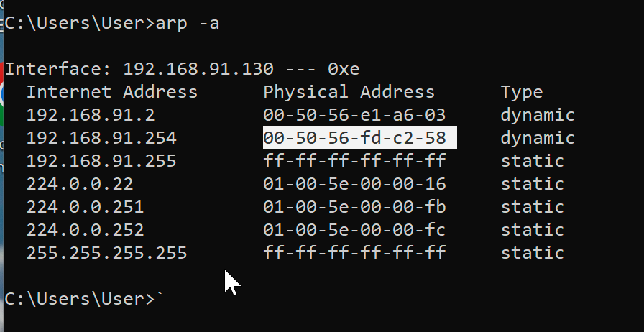Click MAC address 01-00-5e-00-00-fc
This screenshot has height=332, width=644.
click(354, 230)
